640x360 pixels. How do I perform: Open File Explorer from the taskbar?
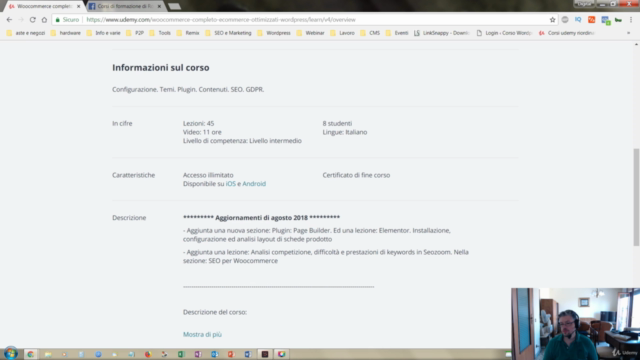[48, 354]
